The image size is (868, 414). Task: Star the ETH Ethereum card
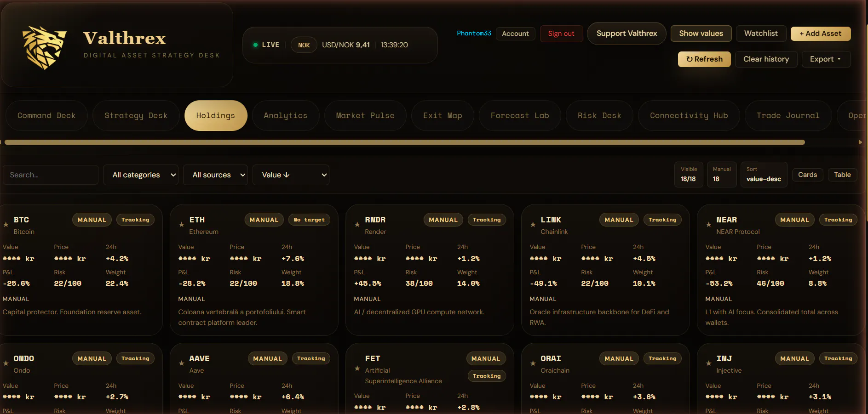(182, 225)
